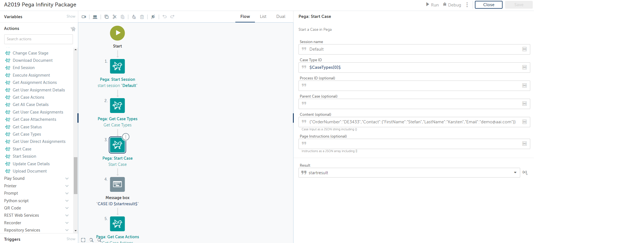Screen dimensions: 644x243
Task: Click the Search actions input field
Action: pos(39,39)
